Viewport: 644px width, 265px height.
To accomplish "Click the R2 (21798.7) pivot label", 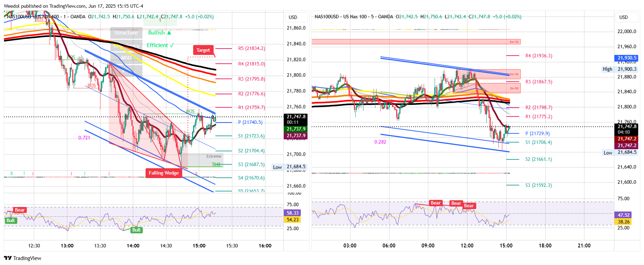I will coord(539,108).
